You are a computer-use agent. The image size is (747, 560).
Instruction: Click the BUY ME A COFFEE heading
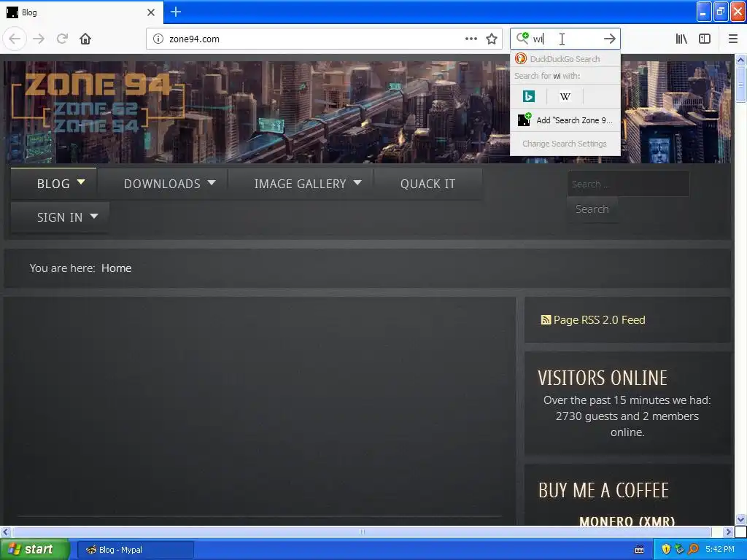pos(603,491)
